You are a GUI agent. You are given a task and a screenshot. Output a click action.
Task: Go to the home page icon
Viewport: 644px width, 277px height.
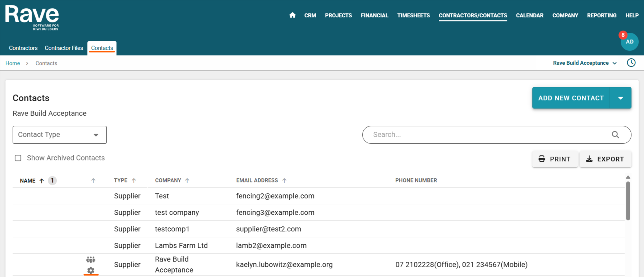(293, 15)
